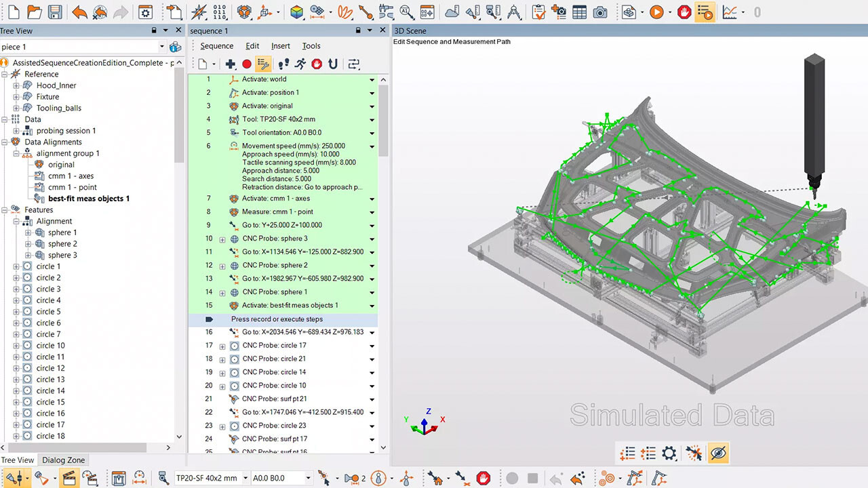This screenshot has width=868, height=488.
Task: Expand the CNC Probe: sphere 3 step
Action: click(x=222, y=239)
